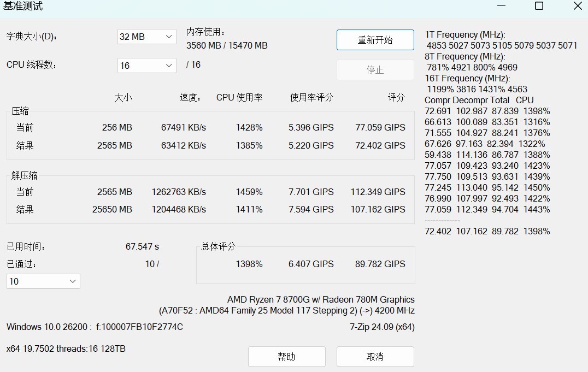This screenshot has height=372, width=588.
Task: Click the 取消 cancel button
Action: point(375,356)
